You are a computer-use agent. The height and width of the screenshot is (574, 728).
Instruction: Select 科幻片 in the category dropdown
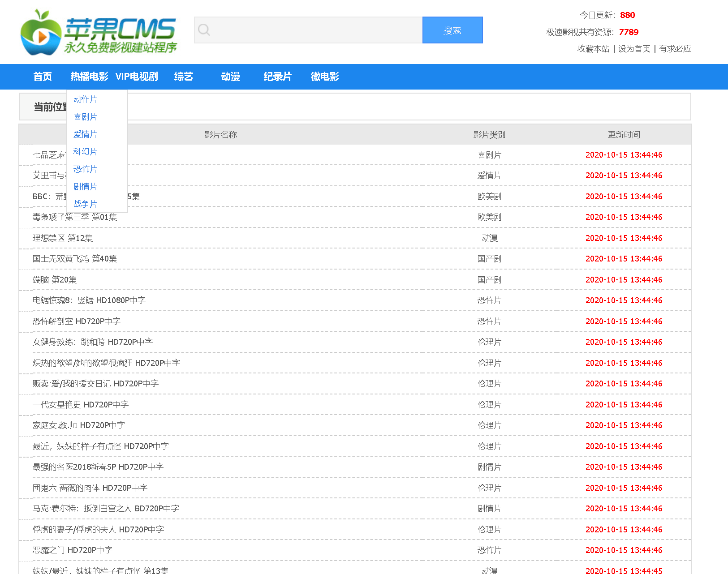pyautogui.click(x=85, y=152)
